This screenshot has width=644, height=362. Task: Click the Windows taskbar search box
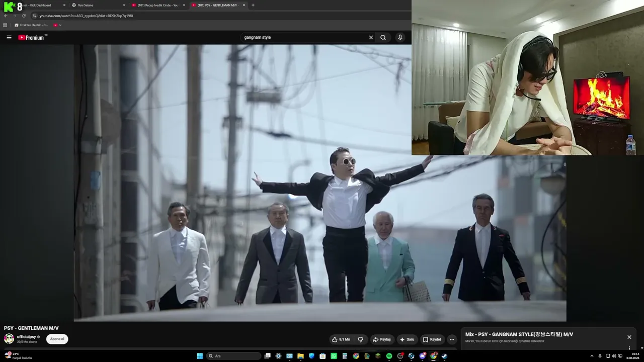[x=233, y=356]
